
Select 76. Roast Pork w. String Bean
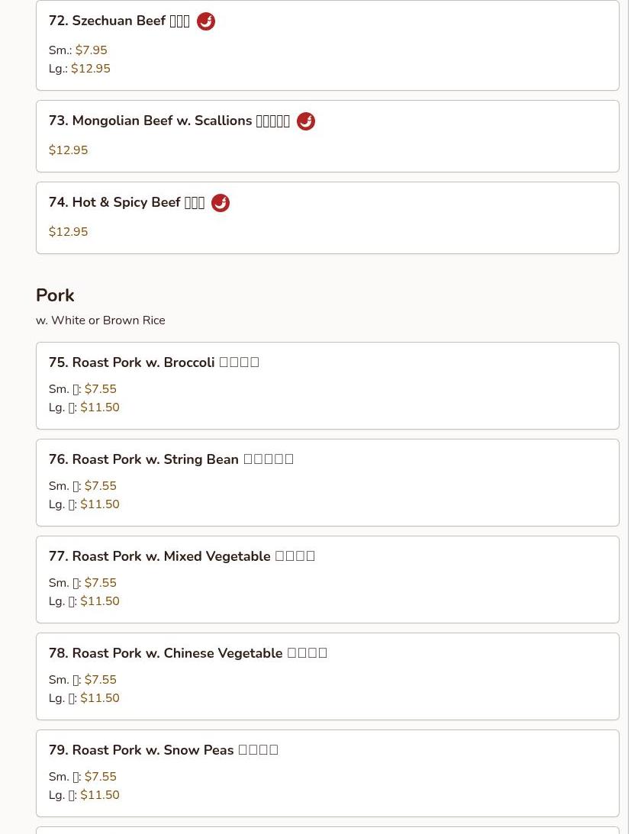click(171, 459)
